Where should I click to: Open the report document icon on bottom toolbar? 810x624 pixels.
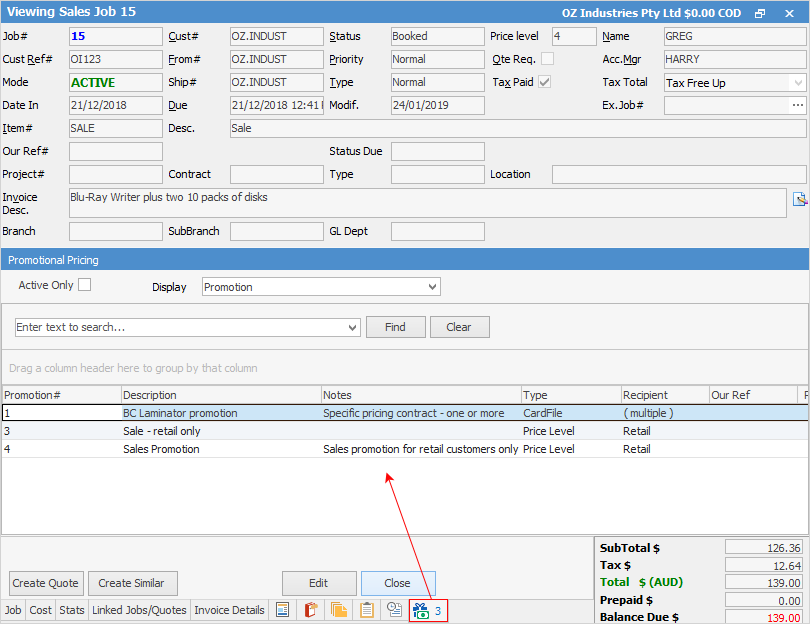pos(283,610)
